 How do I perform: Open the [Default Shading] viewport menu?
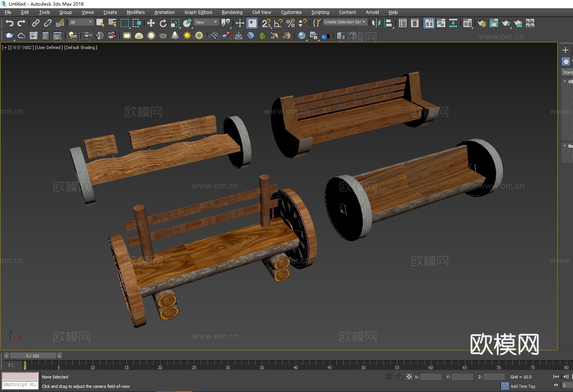81,47
